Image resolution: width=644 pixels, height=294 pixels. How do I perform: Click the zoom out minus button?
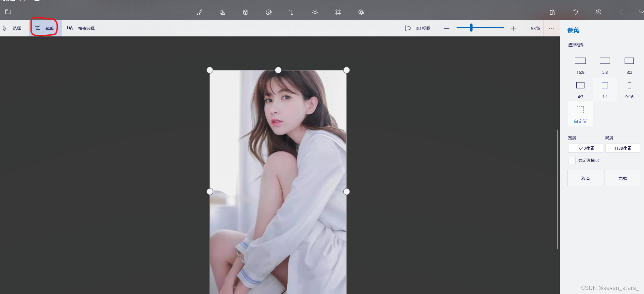click(x=447, y=28)
